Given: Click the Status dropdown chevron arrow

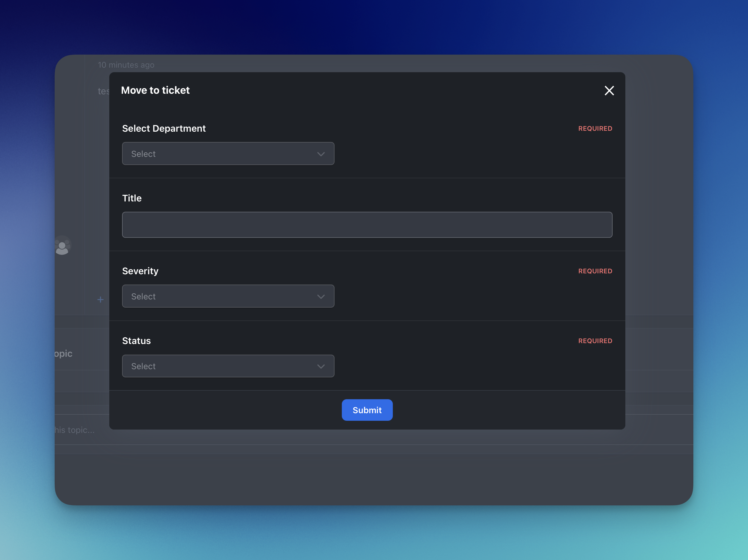Looking at the screenshot, I should coord(321,366).
